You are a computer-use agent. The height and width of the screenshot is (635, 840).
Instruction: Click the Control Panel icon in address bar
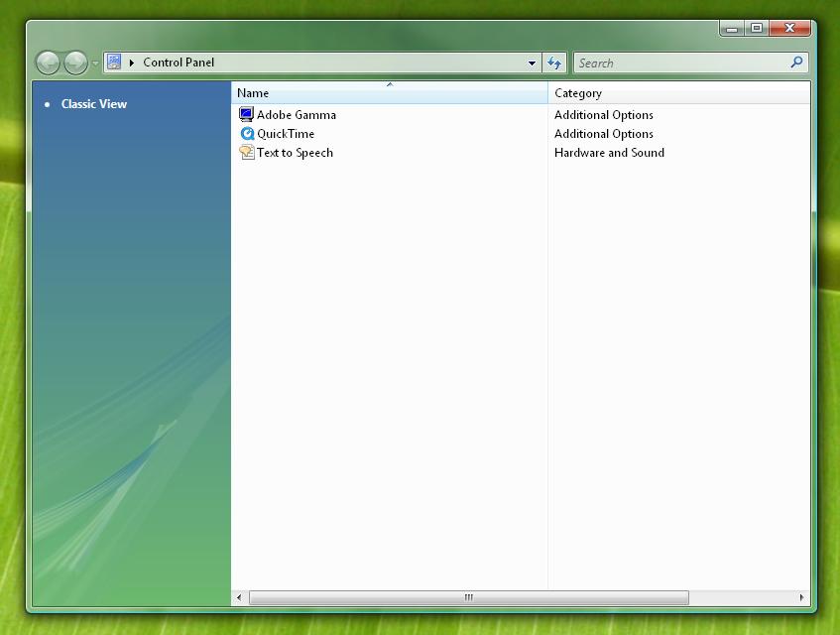click(113, 62)
